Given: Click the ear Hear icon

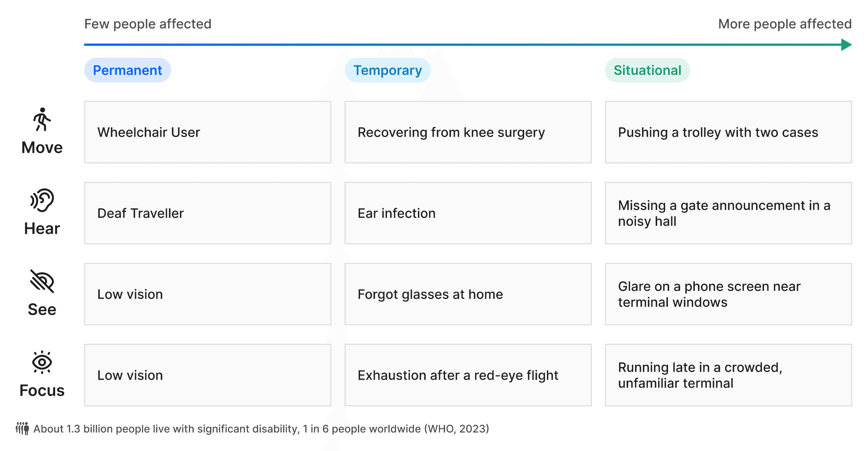Looking at the screenshot, I should coord(42,200).
